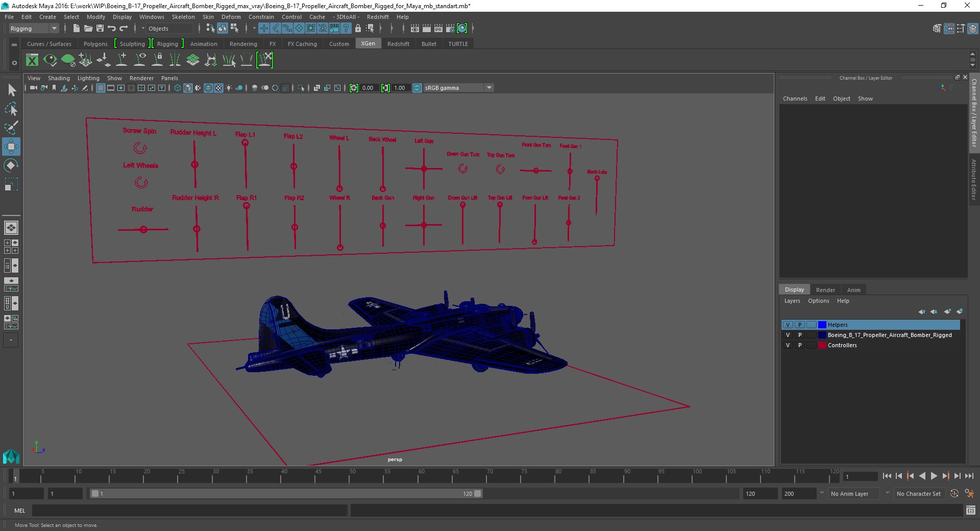The image size is (980, 531).
Task: Click Helpers layer blue color swatch
Action: point(822,325)
